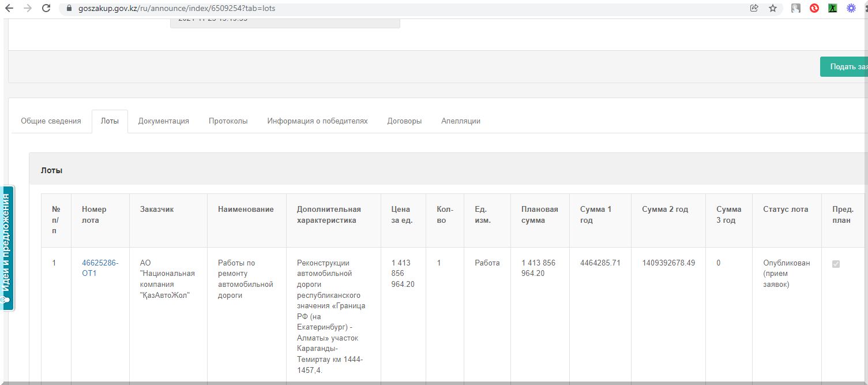Click the '№ п/п' column header

pos(56,220)
